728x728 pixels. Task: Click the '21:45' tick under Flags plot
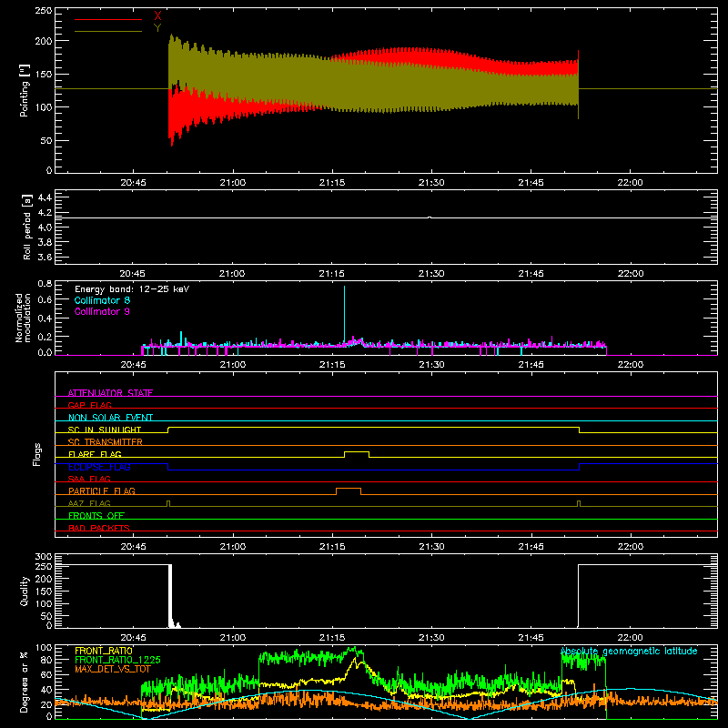coord(531,547)
